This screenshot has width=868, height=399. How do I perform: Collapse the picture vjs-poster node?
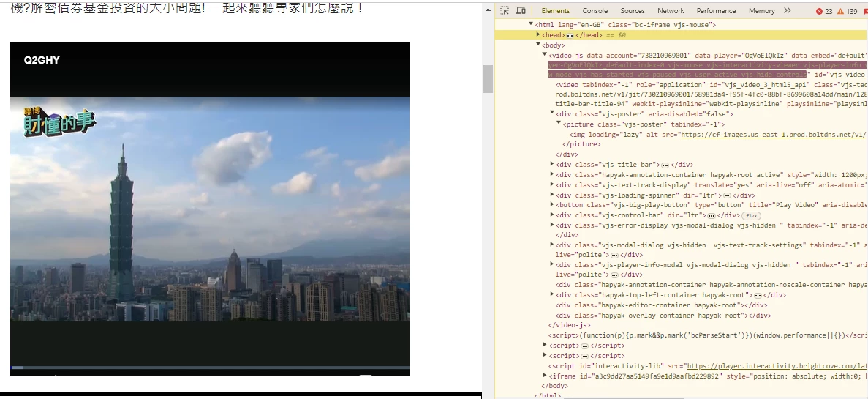pos(559,122)
